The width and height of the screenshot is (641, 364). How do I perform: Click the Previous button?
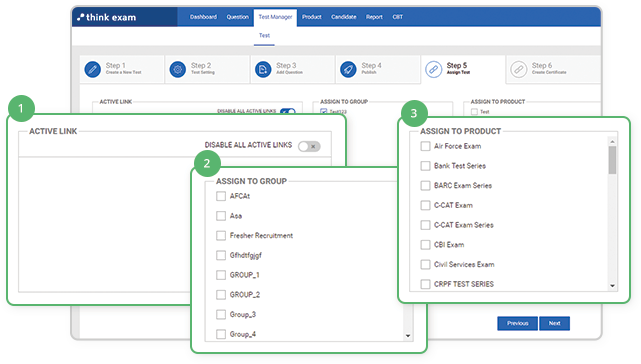pyautogui.click(x=517, y=323)
